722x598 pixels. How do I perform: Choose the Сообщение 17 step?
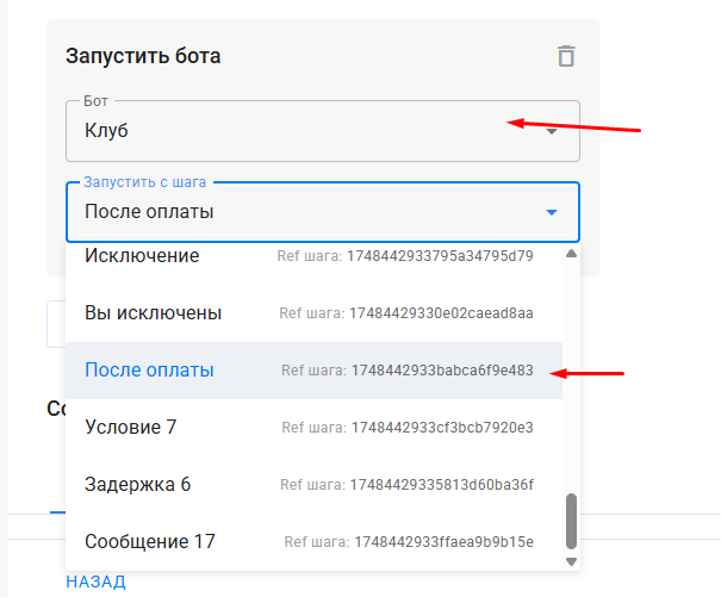[x=314, y=541]
